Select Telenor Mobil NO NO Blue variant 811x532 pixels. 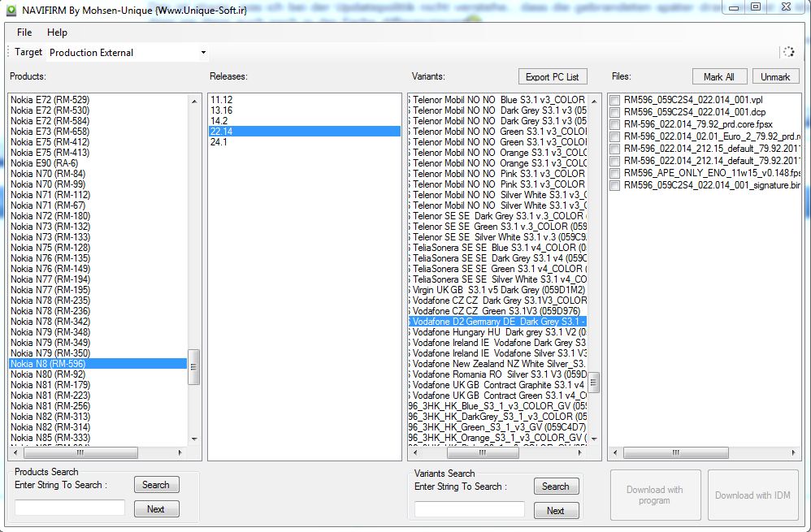pyautogui.click(x=497, y=100)
